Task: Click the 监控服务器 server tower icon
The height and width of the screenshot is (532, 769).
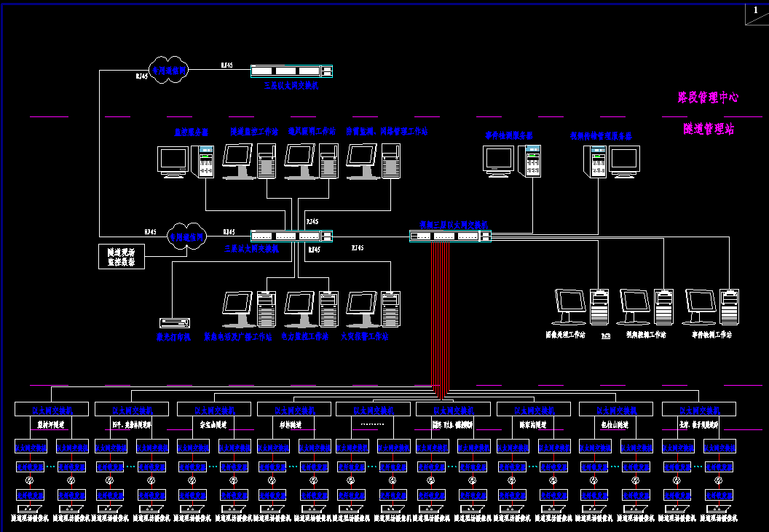Action: click(206, 162)
